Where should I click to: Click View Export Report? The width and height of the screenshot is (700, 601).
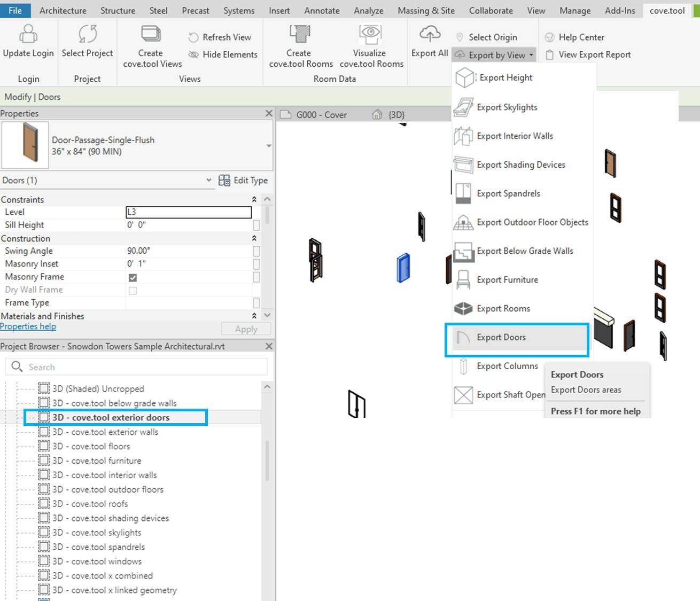pos(593,54)
